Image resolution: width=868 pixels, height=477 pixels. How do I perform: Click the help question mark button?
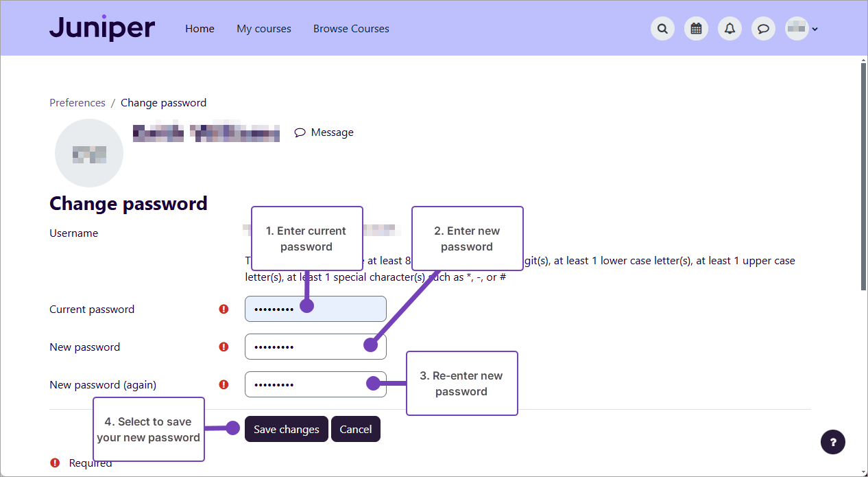(x=833, y=442)
